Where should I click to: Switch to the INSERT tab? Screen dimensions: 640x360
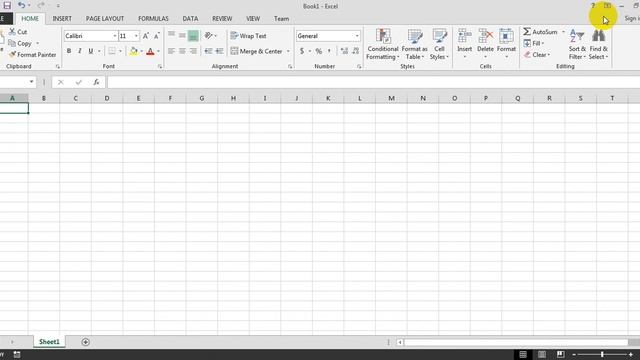pos(62,19)
